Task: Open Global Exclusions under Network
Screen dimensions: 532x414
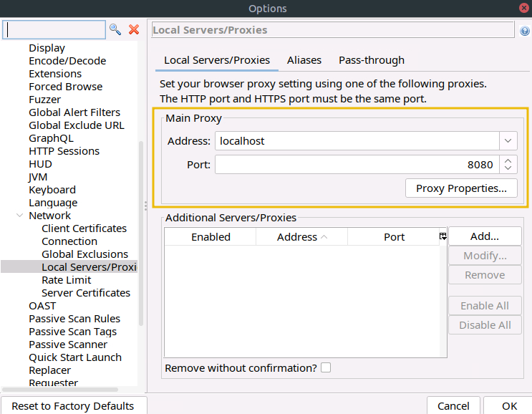Action: (84, 254)
